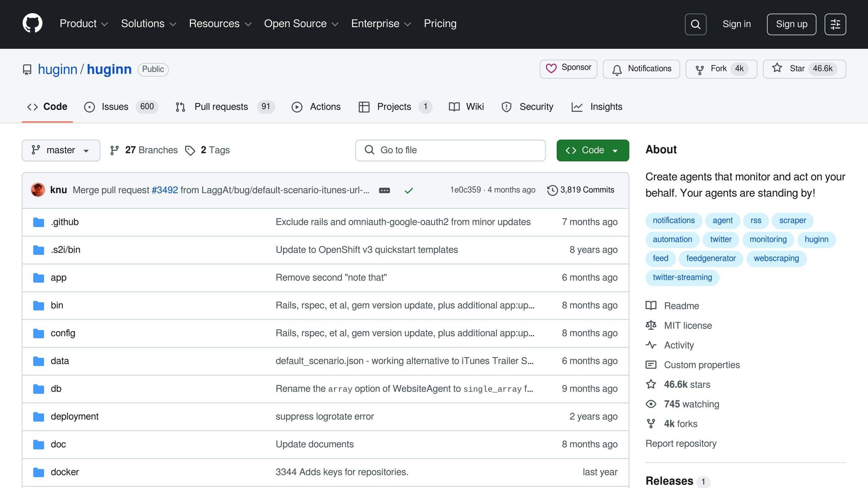Expand the Solutions menu
The width and height of the screenshot is (868, 488).
pos(148,24)
